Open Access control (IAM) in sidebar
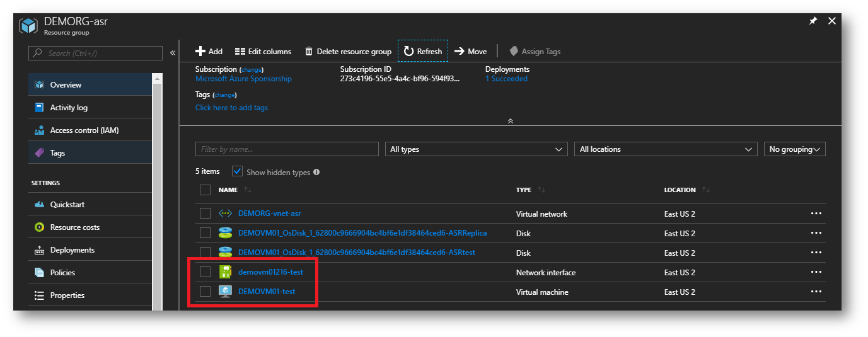868x337 pixels. (90, 130)
